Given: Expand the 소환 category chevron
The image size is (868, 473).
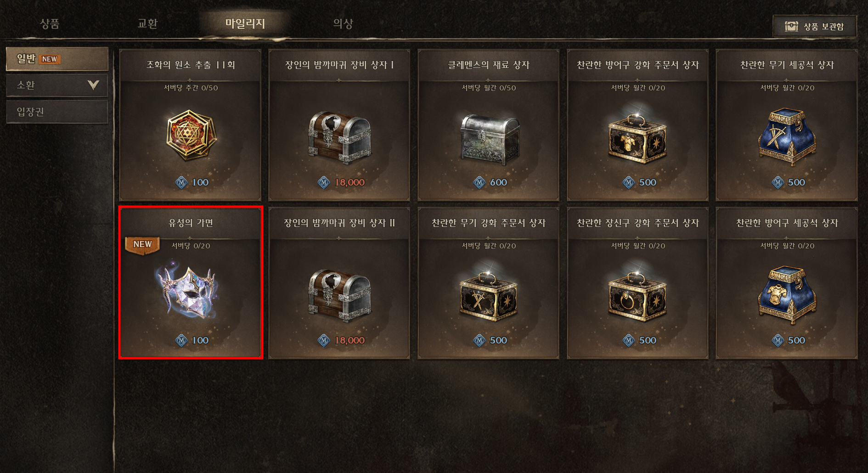Looking at the screenshot, I should coord(93,85).
